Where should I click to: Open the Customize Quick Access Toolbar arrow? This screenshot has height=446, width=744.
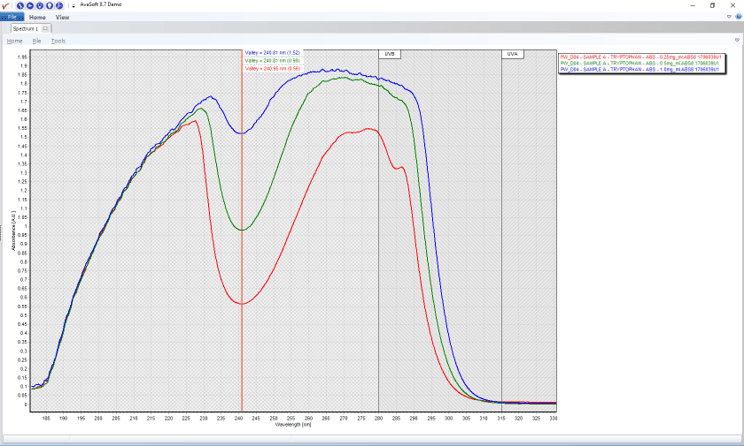point(74,6)
